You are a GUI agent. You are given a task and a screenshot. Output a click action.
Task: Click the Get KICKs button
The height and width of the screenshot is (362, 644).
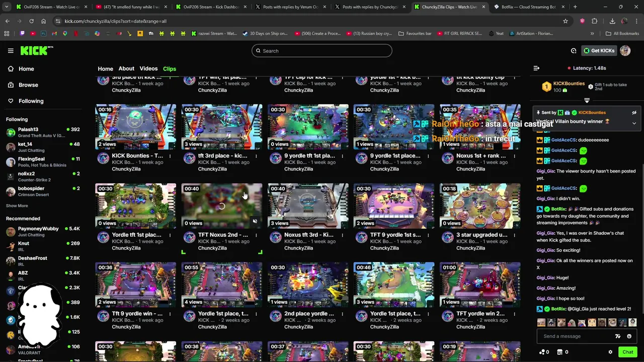599,51
